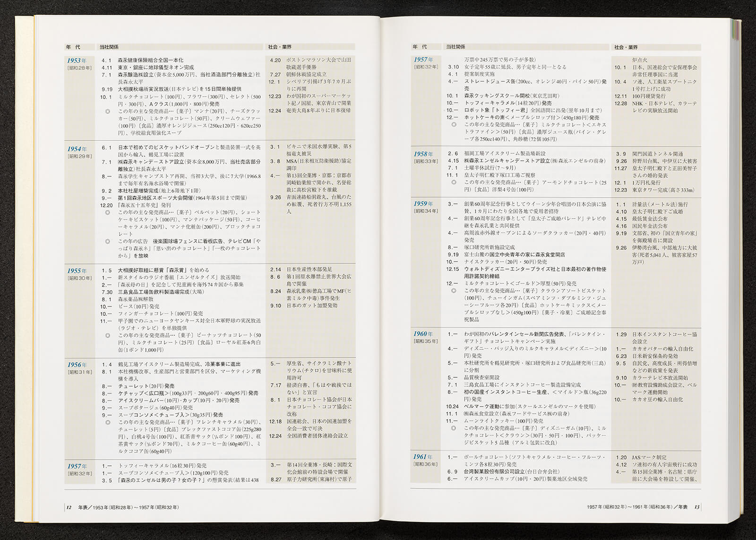Click the "1953年" year heading
Viewport: 756px width, 540px height.
pos(77,61)
